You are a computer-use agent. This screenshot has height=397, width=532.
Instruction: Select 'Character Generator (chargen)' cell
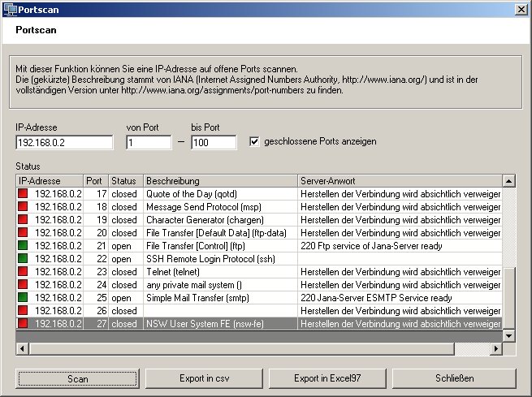pos(221,220)
